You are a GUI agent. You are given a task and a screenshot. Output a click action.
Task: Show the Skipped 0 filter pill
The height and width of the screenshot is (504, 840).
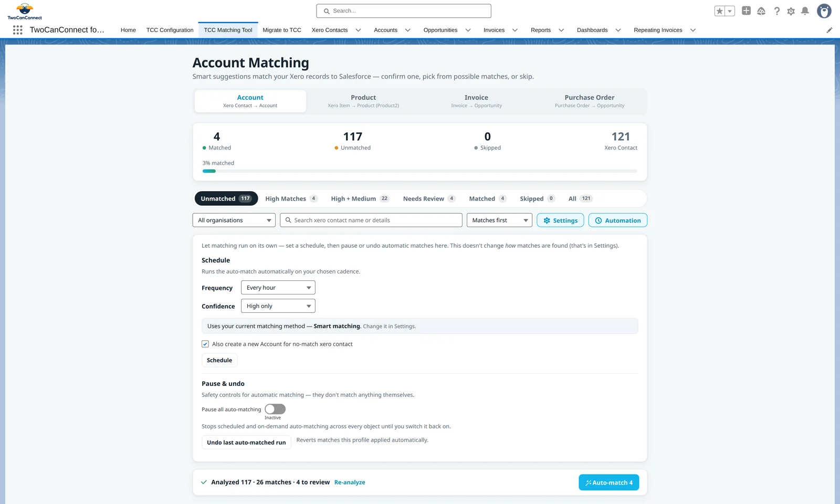pyautogui.click(x=537, y=198)
